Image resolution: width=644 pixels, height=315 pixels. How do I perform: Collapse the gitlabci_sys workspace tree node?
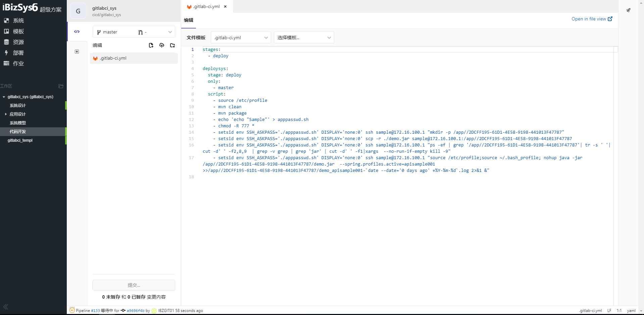point(4,97)
